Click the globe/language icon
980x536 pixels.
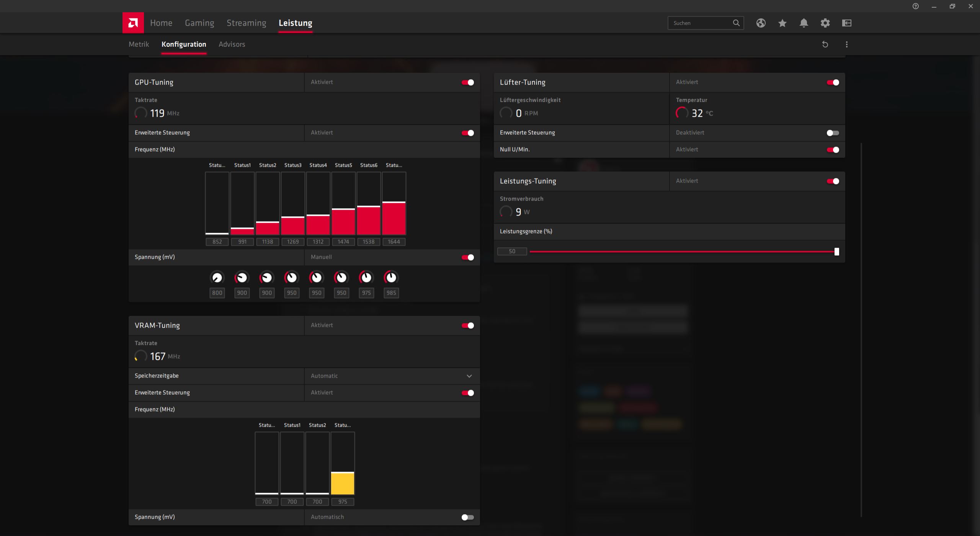(761, 23)
